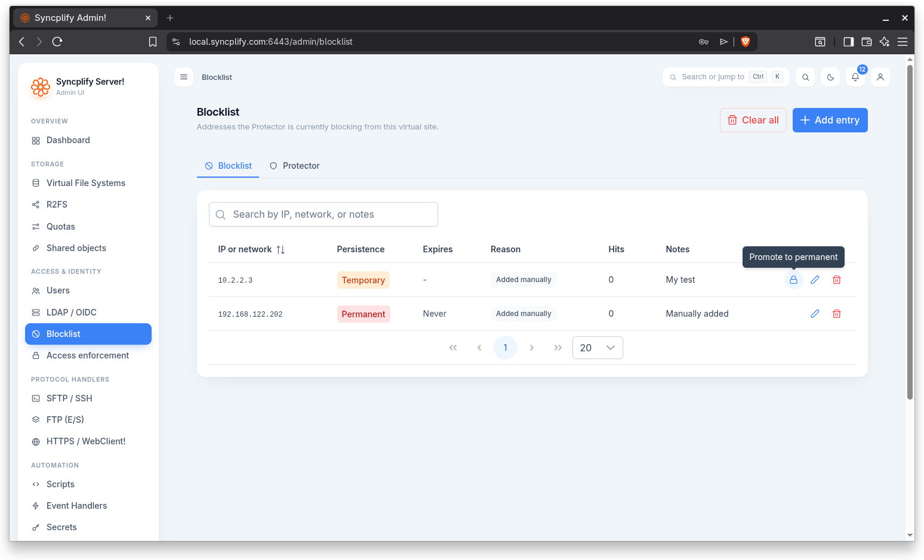924x560 pixels.
Task: Open new browser tab
Action: [170, 18]
